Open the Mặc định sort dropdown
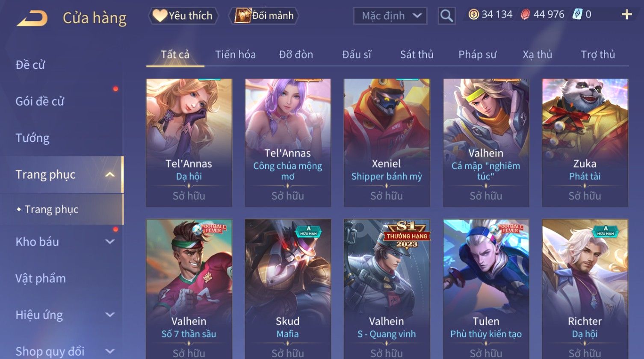Screen dimensions: 644x359 [x=390, y=16]
